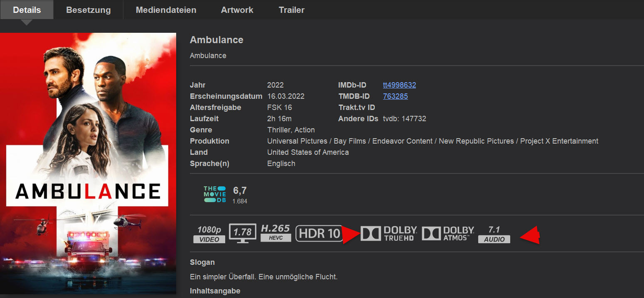The height and width of the screenshot is (298, 644).
Task: Click the Jahr field label
Action: coord(198,85)
